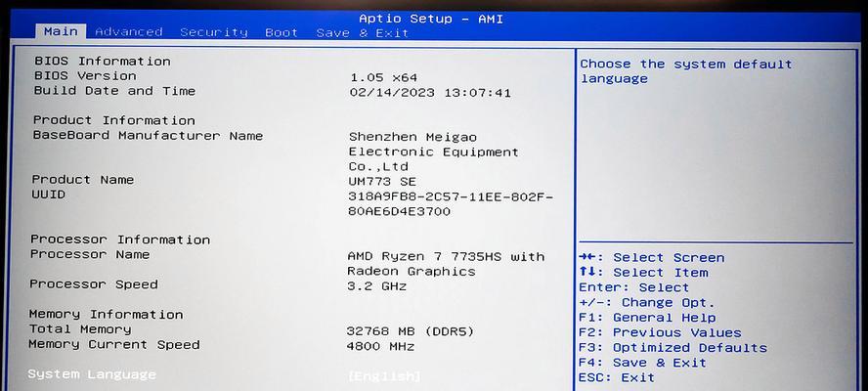The width and height of the screenshot is (868, 391).
Task: Switch to the Main tab
Action: click(61, 31)
